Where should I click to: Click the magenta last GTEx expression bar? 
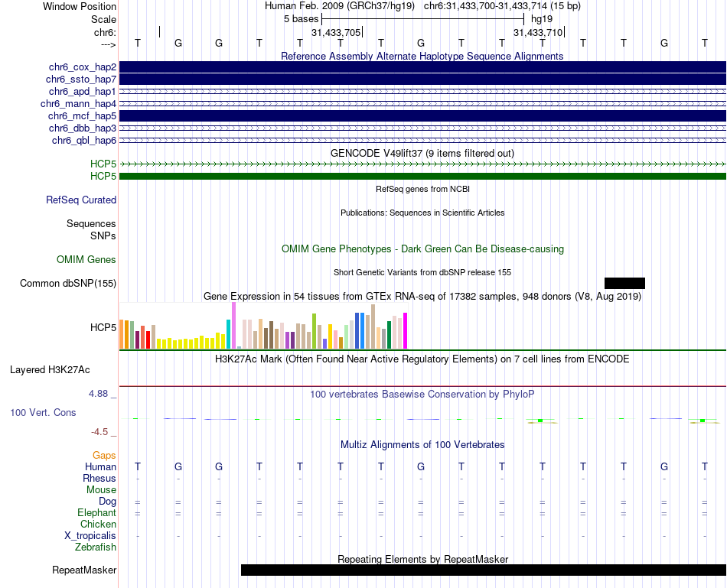(406, 331)
